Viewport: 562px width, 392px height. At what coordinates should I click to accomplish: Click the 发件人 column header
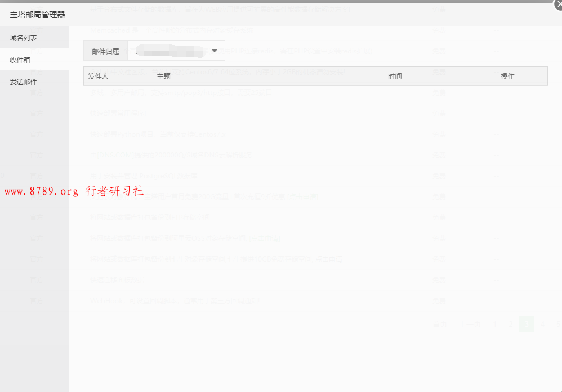(x=98, y=76)
